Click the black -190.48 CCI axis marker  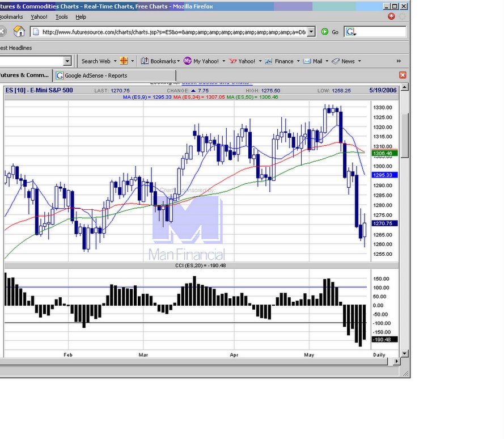point(384,339)
